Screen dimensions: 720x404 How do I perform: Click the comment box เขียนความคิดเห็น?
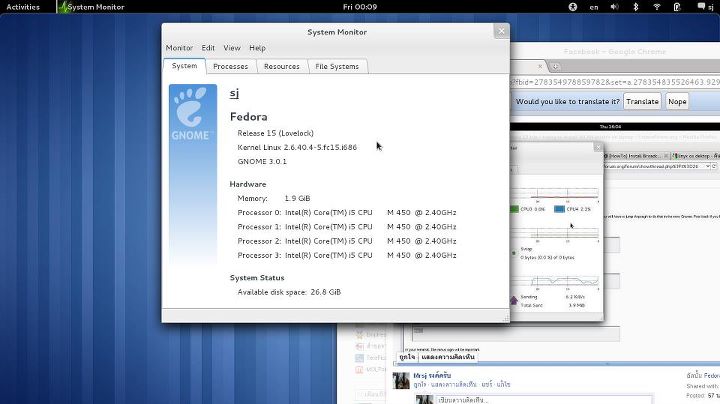click(544, 400)
